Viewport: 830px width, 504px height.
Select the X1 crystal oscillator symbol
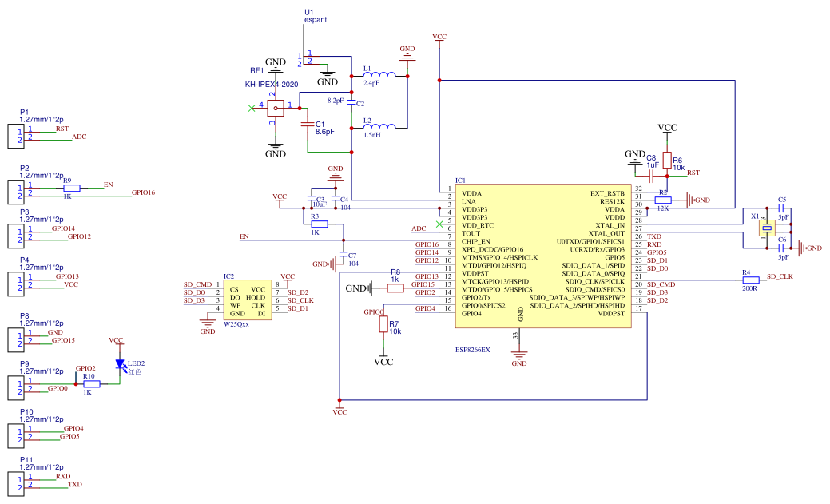766,228
